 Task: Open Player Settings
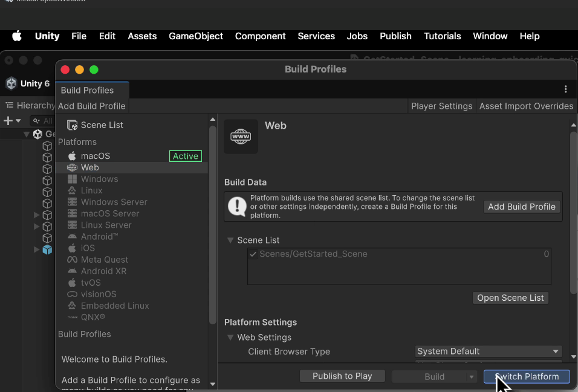pos(441,106)
